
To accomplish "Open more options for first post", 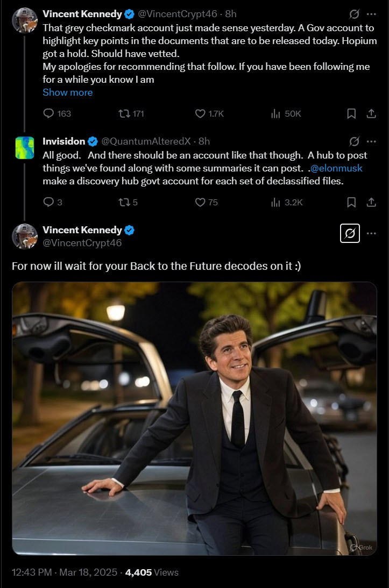I will point(371,13).
